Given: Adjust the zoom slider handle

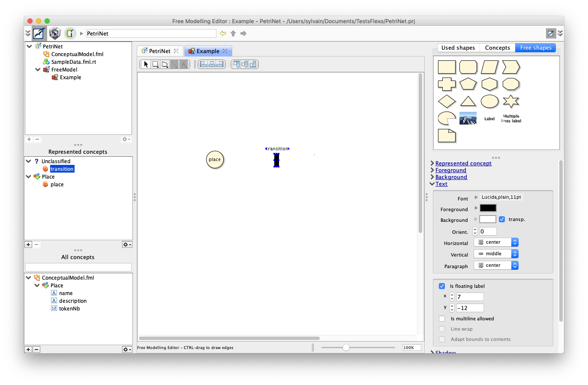Looking at the screenshot, I should click(346, 348).
